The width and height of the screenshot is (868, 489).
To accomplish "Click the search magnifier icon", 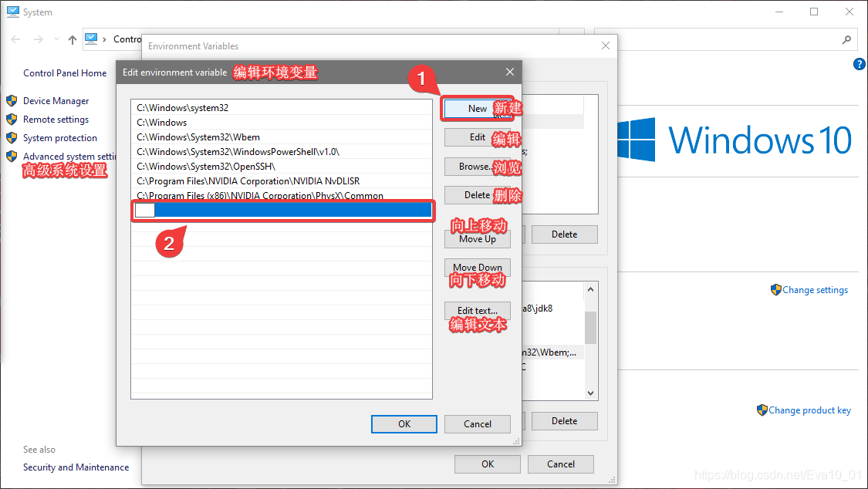I will point(846,40).
